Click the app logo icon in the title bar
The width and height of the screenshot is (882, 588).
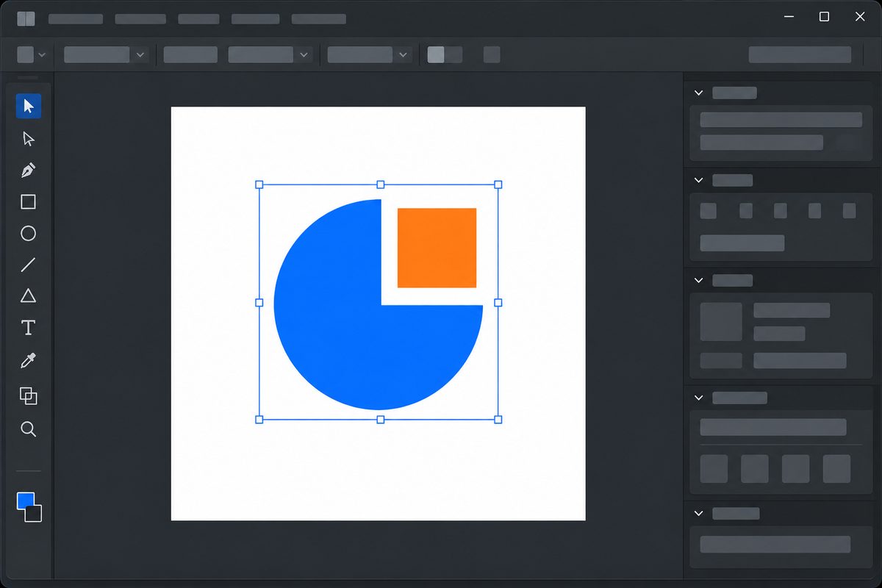tap(26, 18)
